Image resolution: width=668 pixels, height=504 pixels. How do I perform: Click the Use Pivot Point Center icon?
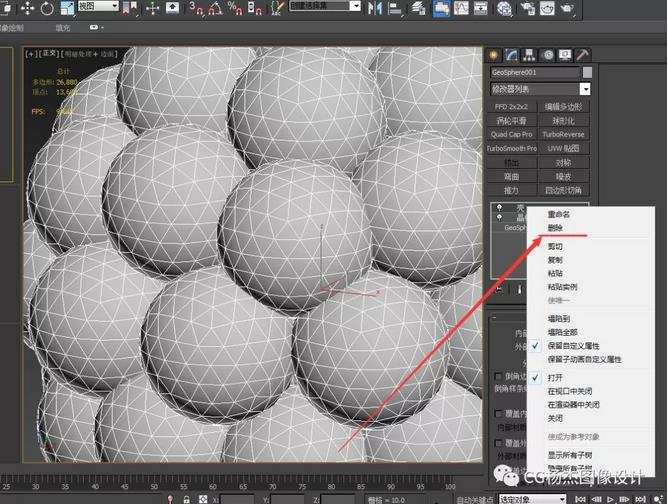click(x=130, y=8)
